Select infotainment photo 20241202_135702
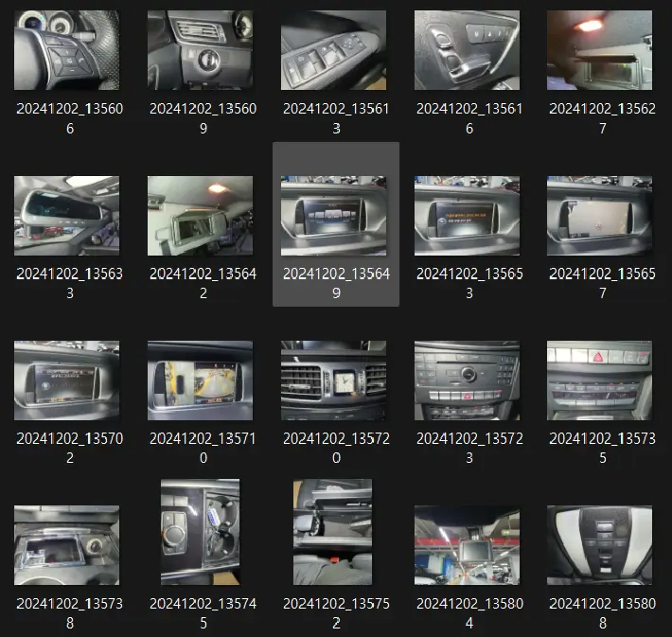Viewport: 672px width, 637px height. pyautogui.click(x=67, y=380)
